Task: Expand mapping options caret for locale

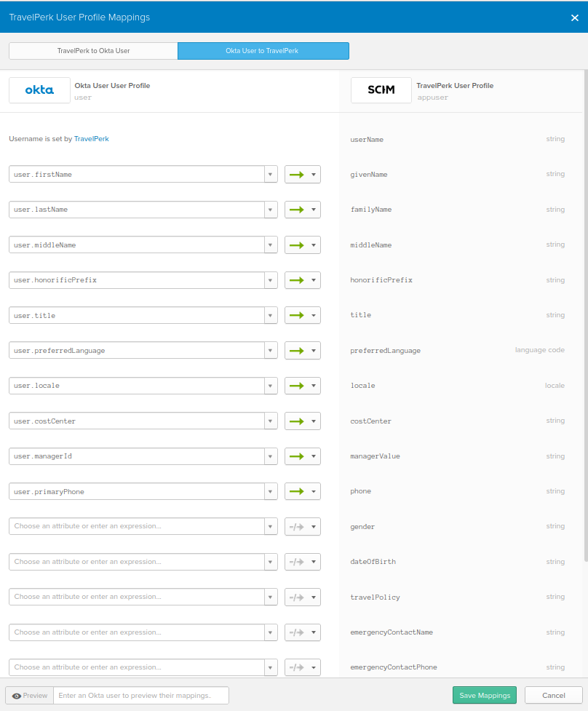Action: [x=313, y=386]
